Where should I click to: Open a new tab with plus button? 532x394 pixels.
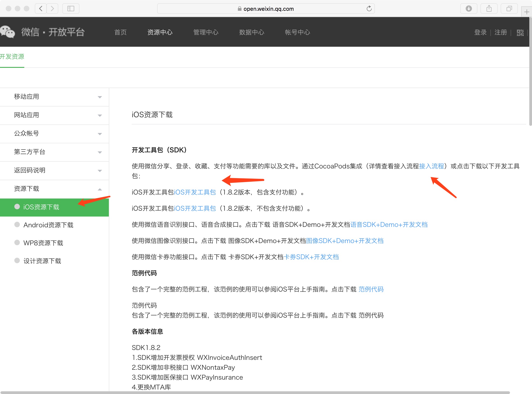pos(527,12)
